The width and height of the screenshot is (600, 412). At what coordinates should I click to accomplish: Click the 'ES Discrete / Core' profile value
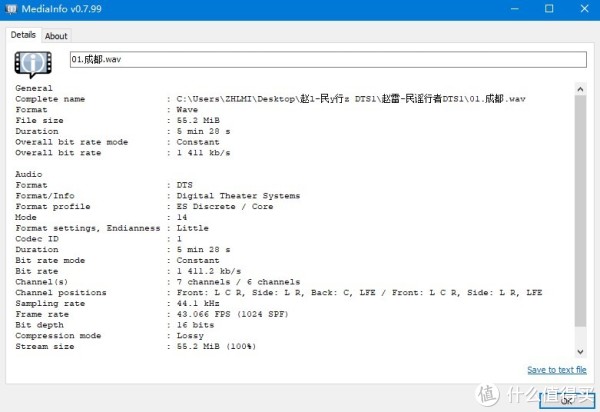[225, 207]
